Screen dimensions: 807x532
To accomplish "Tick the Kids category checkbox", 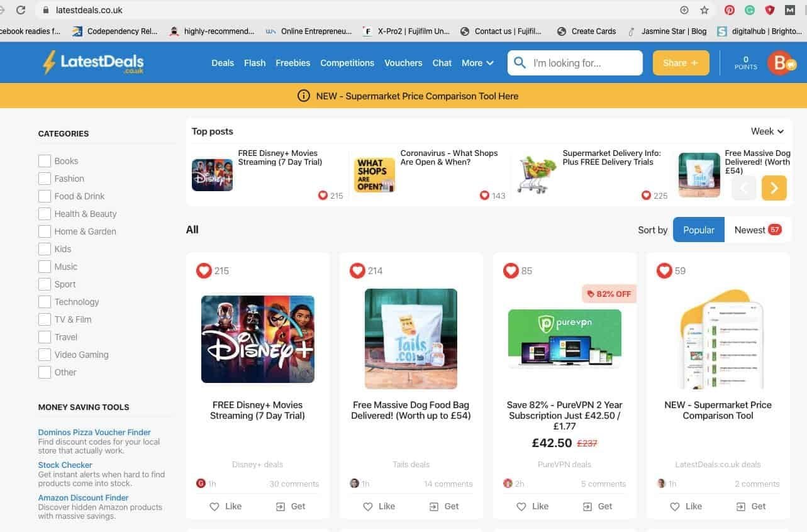I will tap(45, 249).
